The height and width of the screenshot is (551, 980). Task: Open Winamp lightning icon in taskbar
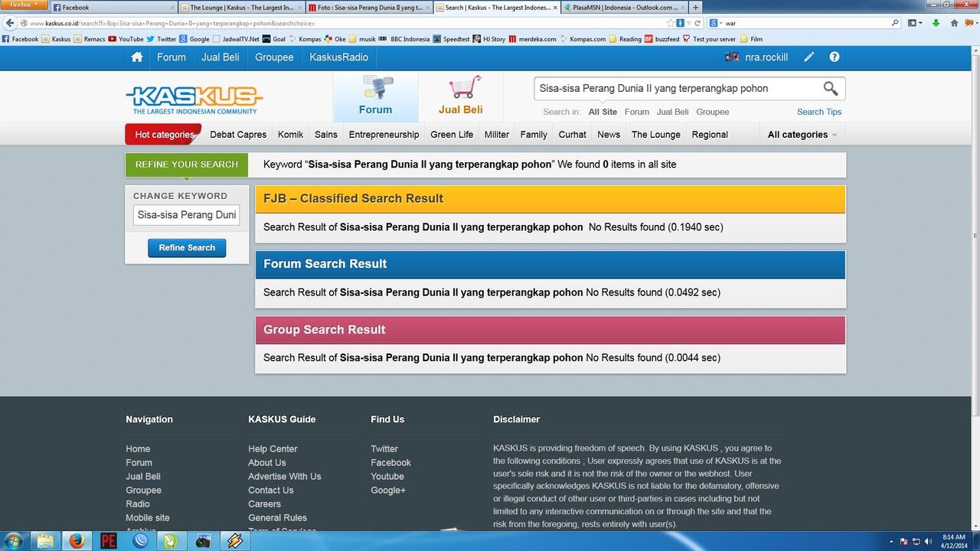pyautogui.click(x=234, y=540)
